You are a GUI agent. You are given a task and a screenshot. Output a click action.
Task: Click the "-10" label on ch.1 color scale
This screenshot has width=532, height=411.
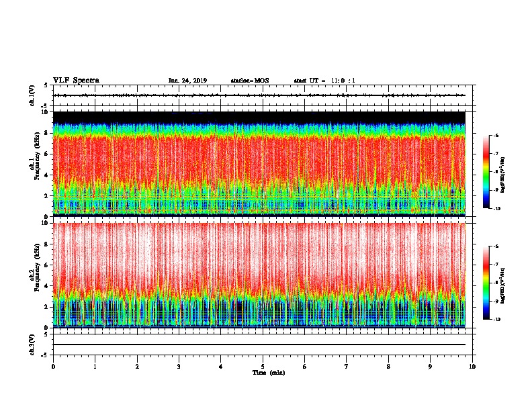[496, 209]
